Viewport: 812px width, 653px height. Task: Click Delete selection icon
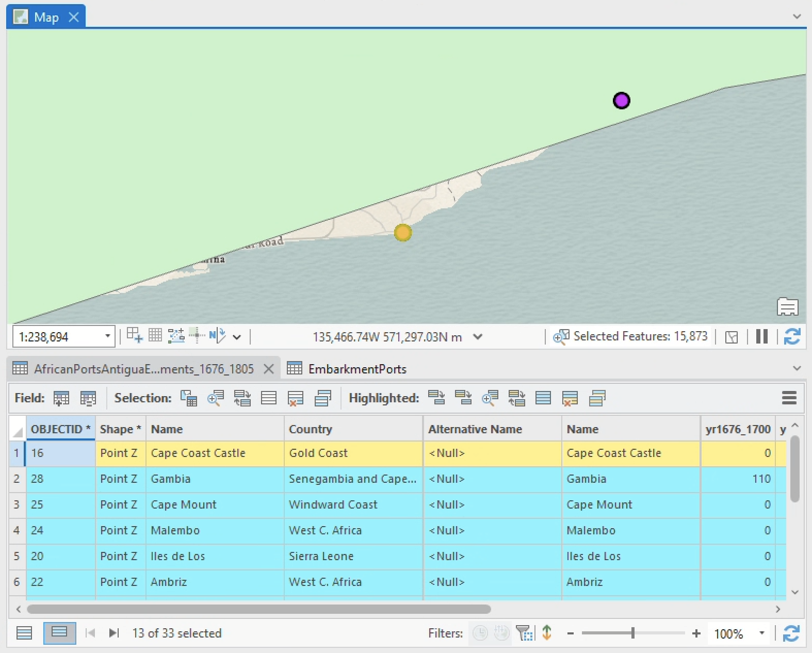click(x=296, y=398)
